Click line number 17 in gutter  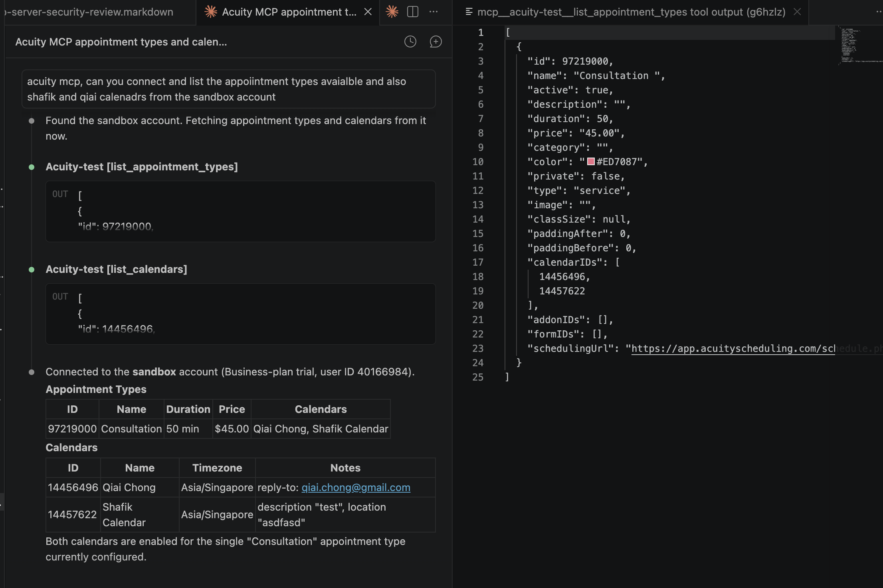click(477, 262)
